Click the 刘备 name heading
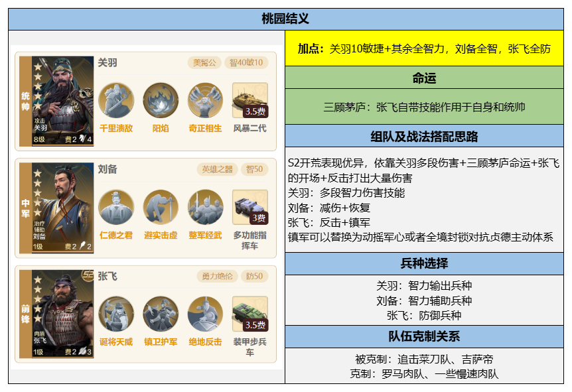572x392 pixels. [x=107, y=169]
